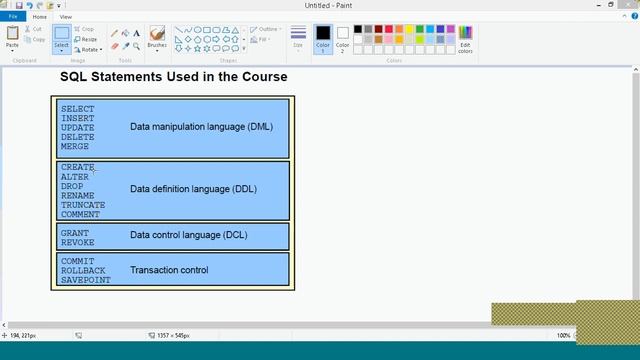Activate the Text tool

(x=137, y=33)
